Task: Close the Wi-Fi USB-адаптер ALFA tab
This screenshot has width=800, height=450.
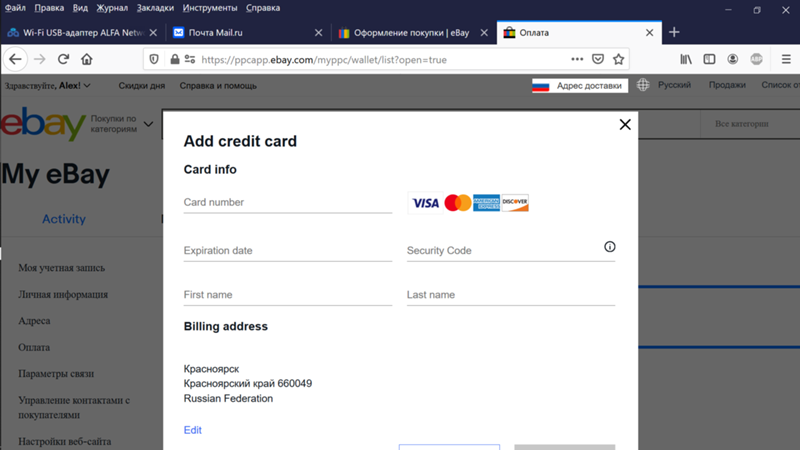Action: coord(153,33)
